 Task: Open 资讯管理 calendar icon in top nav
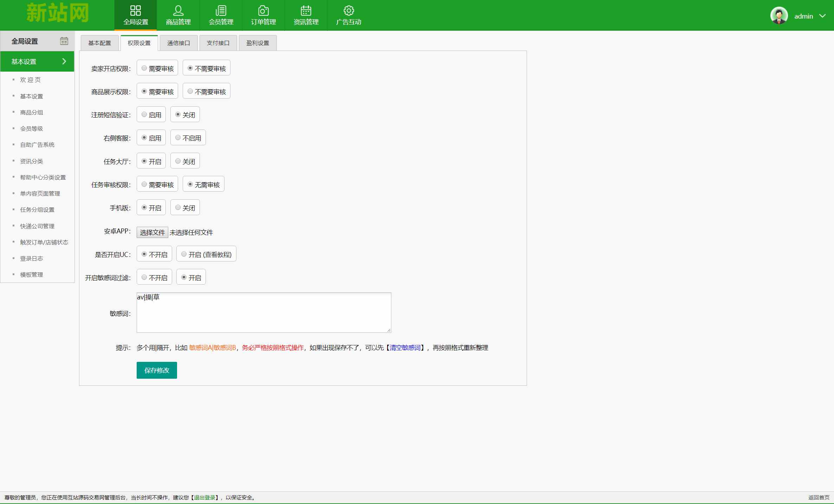click(x=306, y=11)
